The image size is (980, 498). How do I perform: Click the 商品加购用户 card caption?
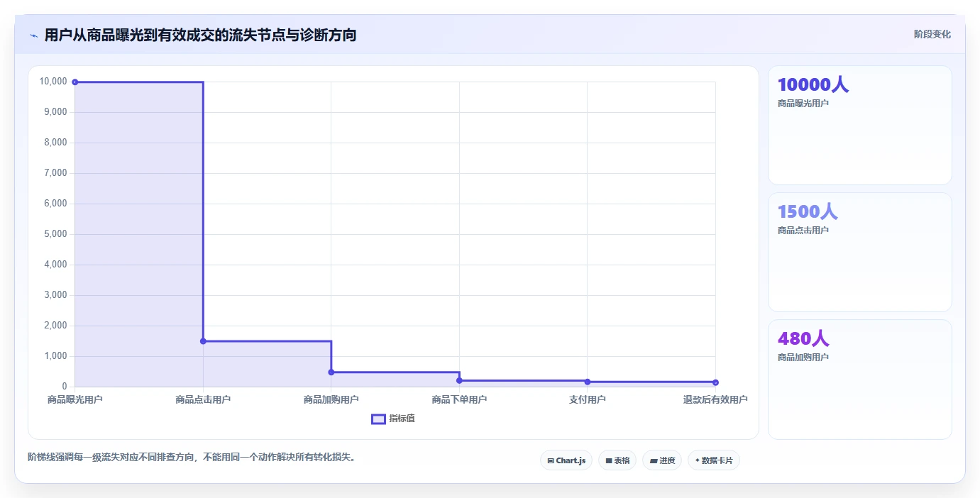pos(803,358)
